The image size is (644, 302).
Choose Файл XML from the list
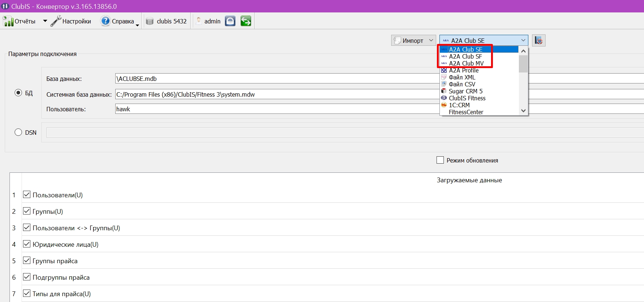pyautogui.click(x=479, y=77)
